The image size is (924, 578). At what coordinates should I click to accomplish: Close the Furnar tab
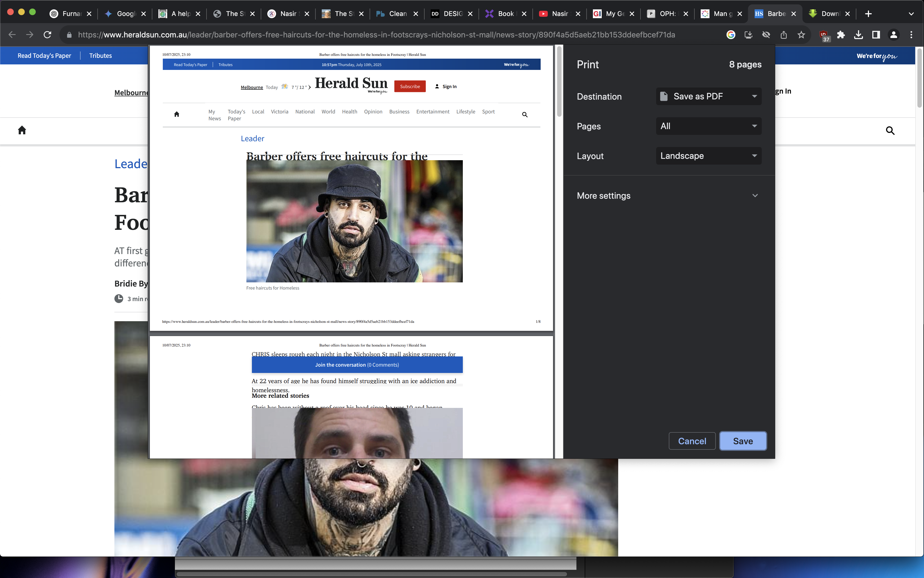(89, 14)
